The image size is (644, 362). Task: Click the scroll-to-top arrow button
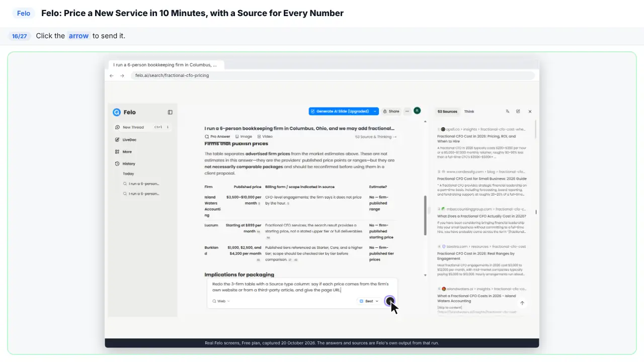pos(522,303)
